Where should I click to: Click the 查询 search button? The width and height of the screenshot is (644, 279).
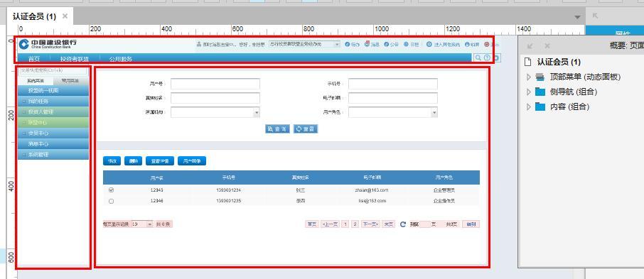click(277, 128)
